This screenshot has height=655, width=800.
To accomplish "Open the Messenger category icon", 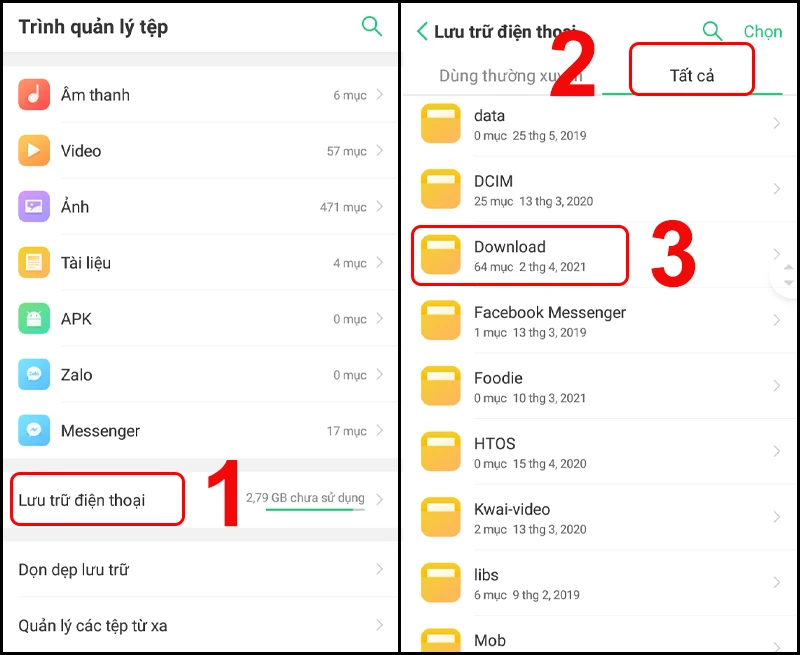I will click(34, 431).
